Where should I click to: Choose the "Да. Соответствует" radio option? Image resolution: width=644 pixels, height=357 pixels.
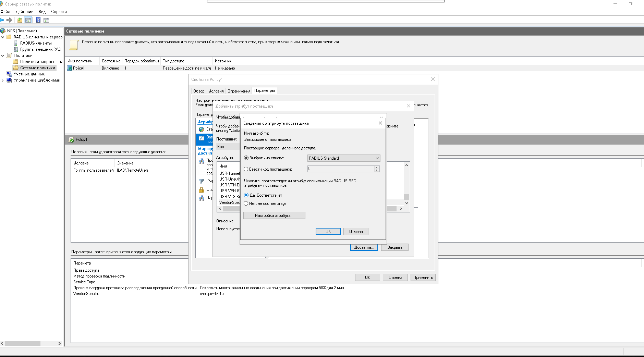click(246, 195)
